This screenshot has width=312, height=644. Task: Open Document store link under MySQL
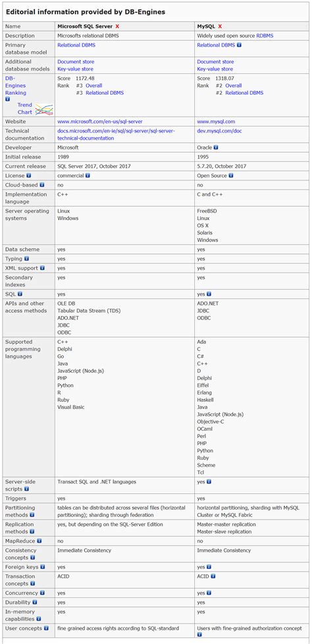[x=215, y=62]
